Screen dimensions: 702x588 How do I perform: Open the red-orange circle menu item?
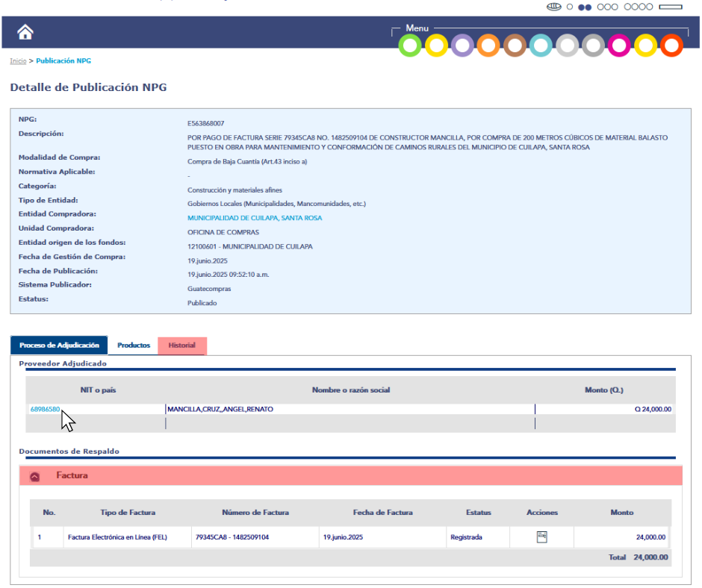point(671,46)
